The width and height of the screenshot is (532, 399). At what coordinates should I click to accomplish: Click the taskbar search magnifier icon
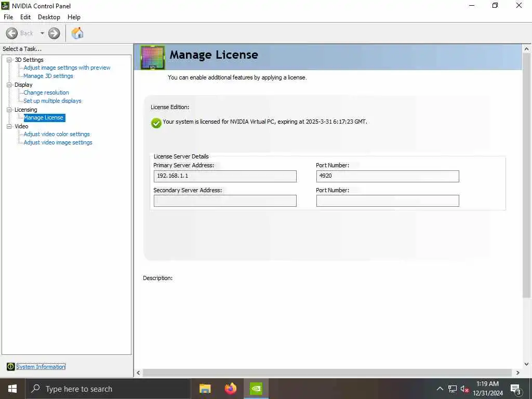pos(35,389)
